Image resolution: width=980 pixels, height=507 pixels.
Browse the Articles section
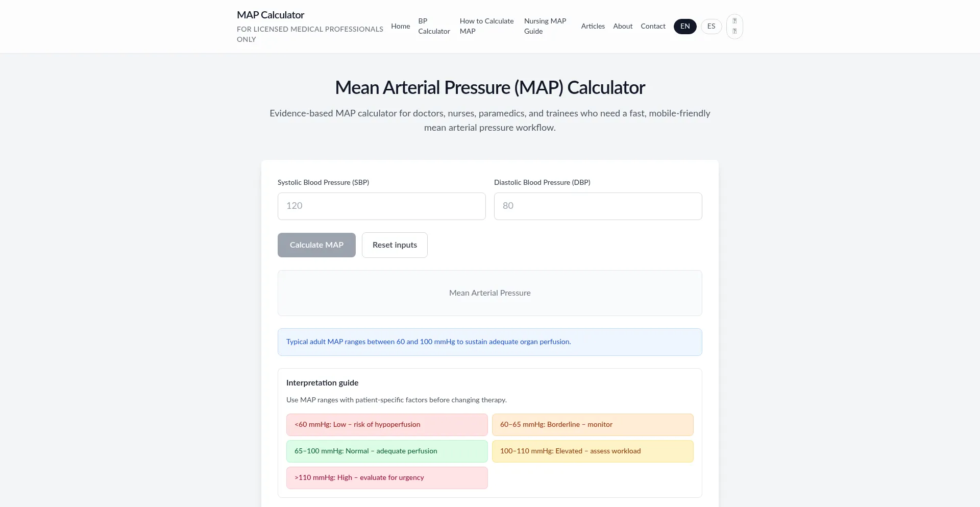pyautogui.click(x=593, y=26)
